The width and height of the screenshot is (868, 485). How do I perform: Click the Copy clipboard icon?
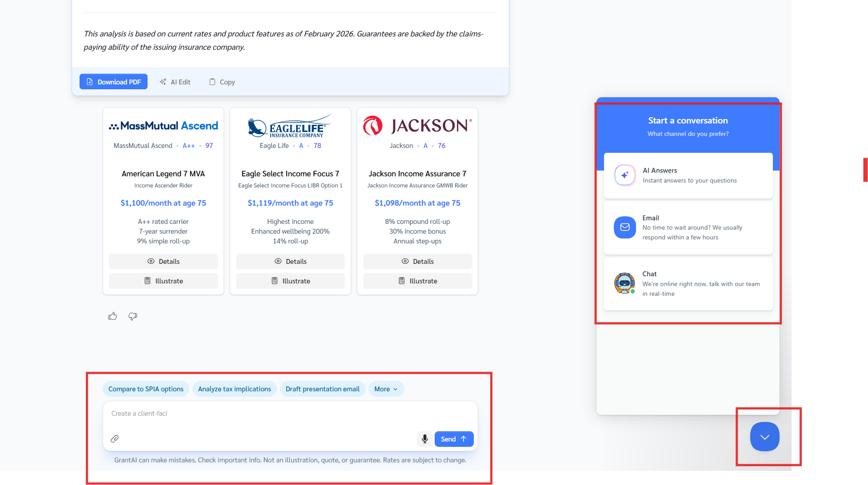pyautogui.click(x=212, y=82)
